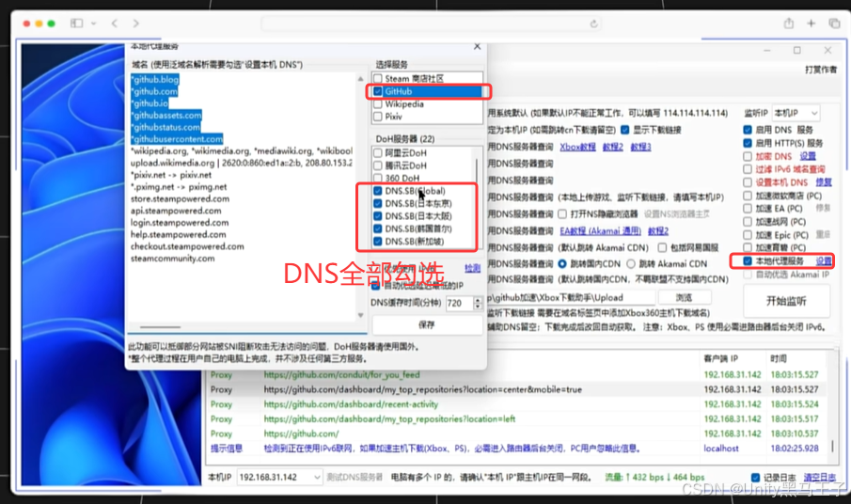Select the https://github.com/ proxy log row
This screenshot has width=851, height=504.
[x=515, y=433]
